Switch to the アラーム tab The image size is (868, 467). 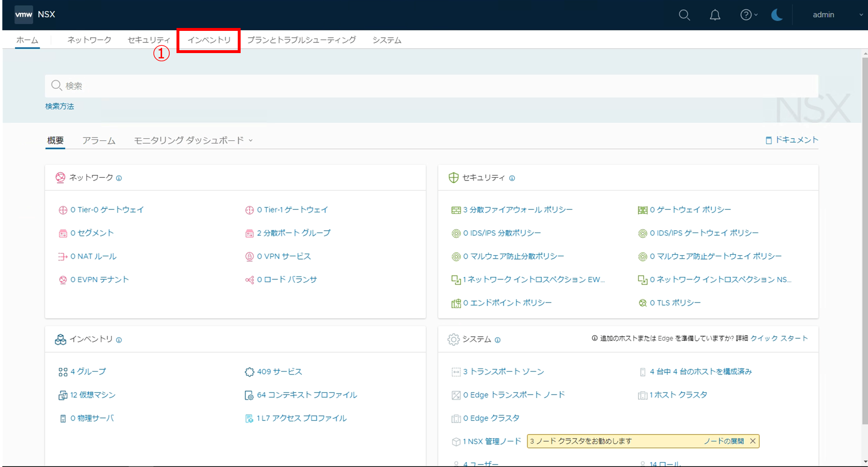click(x=99, y=140)
